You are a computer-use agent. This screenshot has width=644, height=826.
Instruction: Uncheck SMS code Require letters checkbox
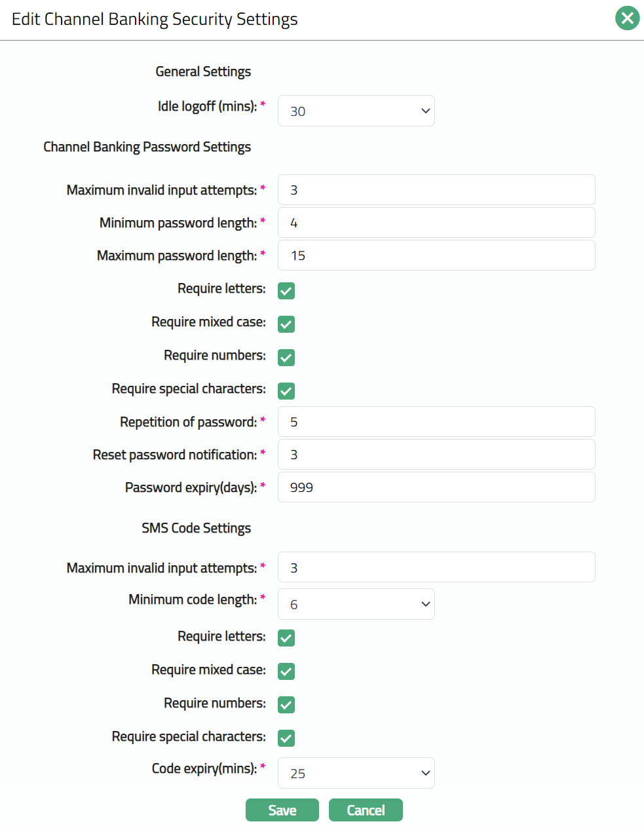(x=286, y=638)
